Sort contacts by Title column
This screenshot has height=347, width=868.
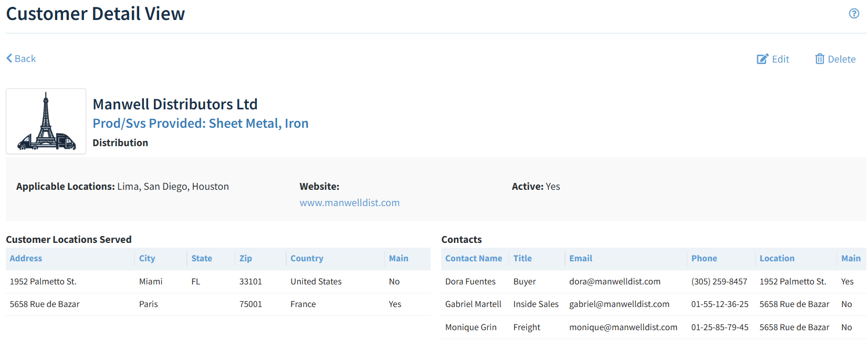[x=522, y=259]
